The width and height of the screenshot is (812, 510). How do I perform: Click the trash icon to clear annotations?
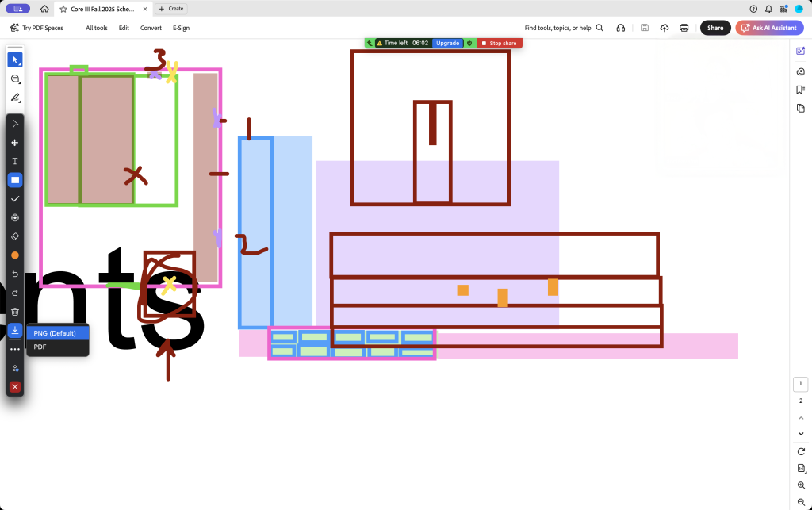point(15,312)
